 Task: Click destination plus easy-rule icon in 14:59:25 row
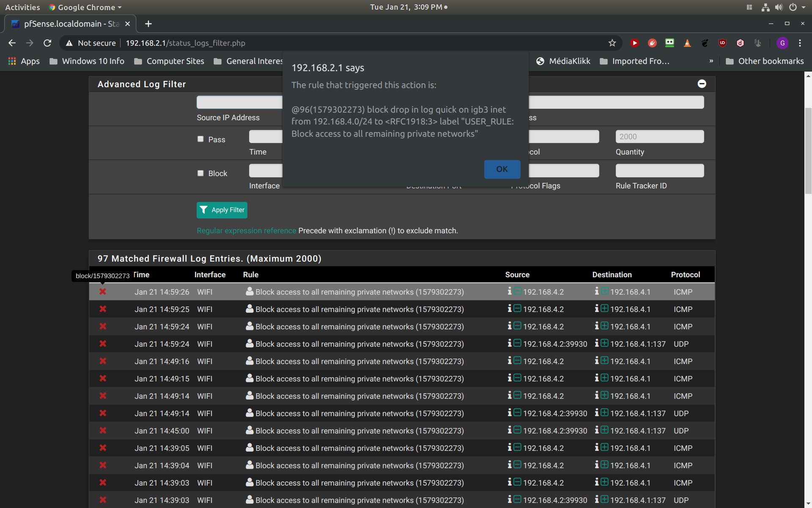(x=604, y=309)
